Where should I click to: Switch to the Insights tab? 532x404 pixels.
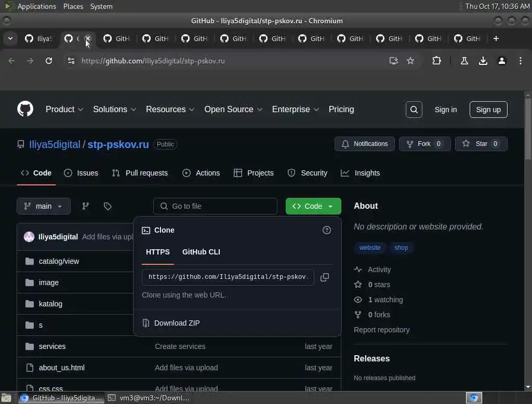point(361,173)
